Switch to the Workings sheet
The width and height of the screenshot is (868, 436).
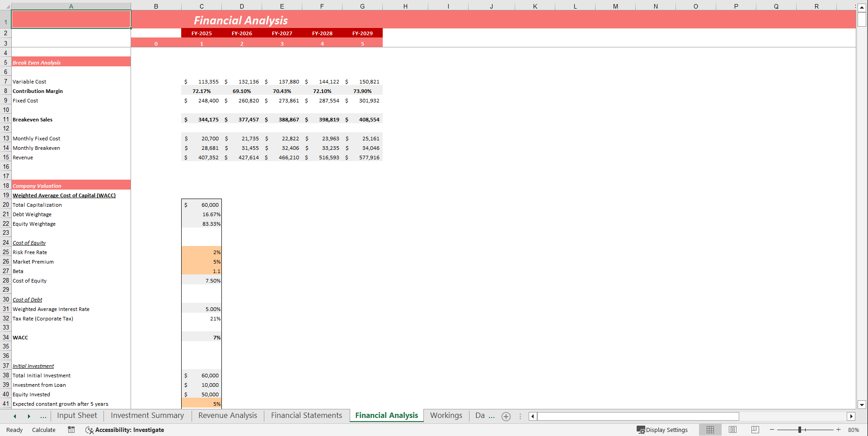446,415
